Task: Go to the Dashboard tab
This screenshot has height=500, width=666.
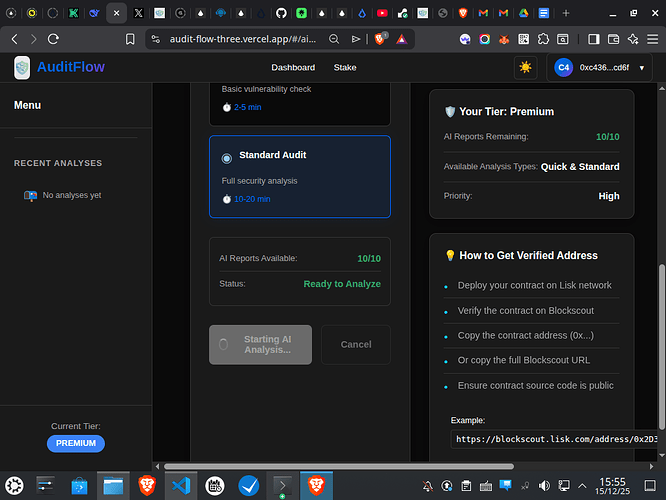Action: (293, 68)
